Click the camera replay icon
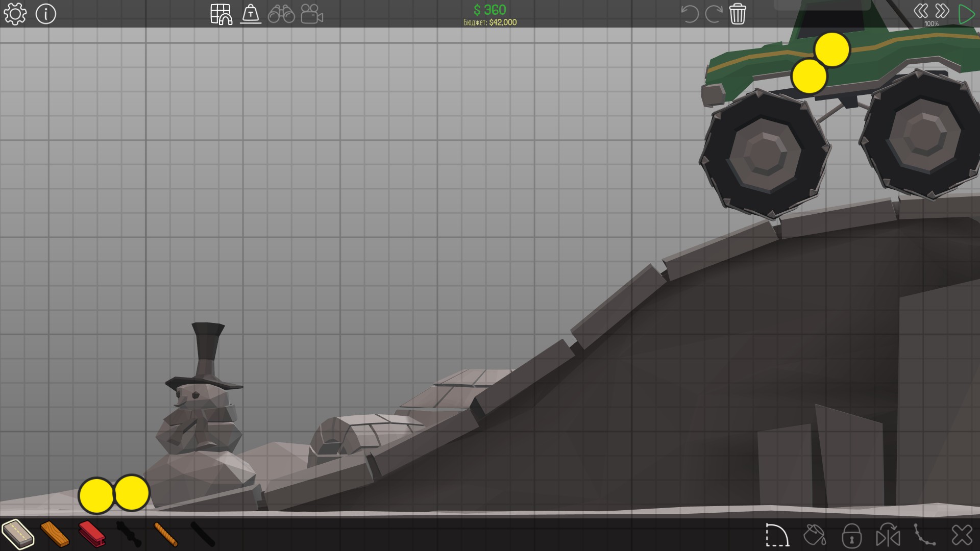 coord(311,14)
